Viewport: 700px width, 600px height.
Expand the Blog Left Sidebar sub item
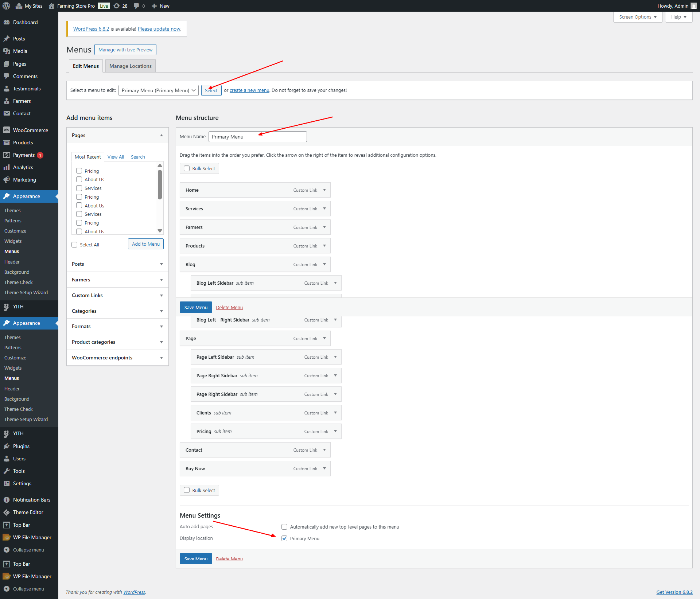click(x=335, y=283)
